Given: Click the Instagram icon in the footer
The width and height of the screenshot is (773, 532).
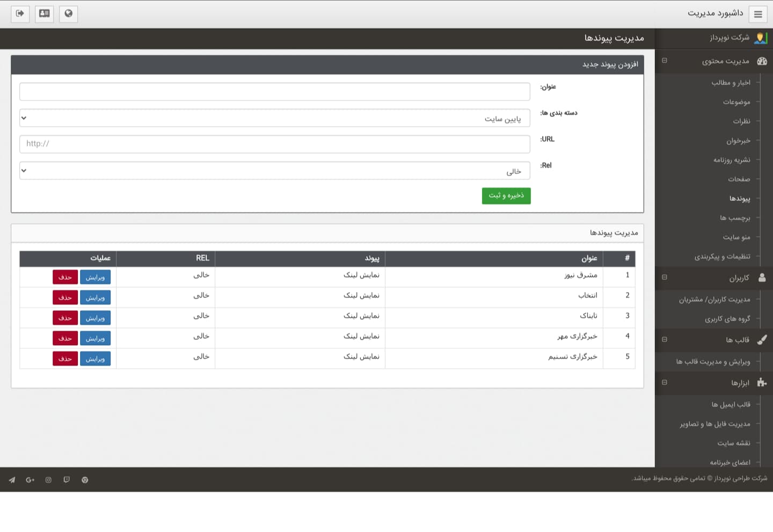Looking at the screenshot, I should click(48, 480).
